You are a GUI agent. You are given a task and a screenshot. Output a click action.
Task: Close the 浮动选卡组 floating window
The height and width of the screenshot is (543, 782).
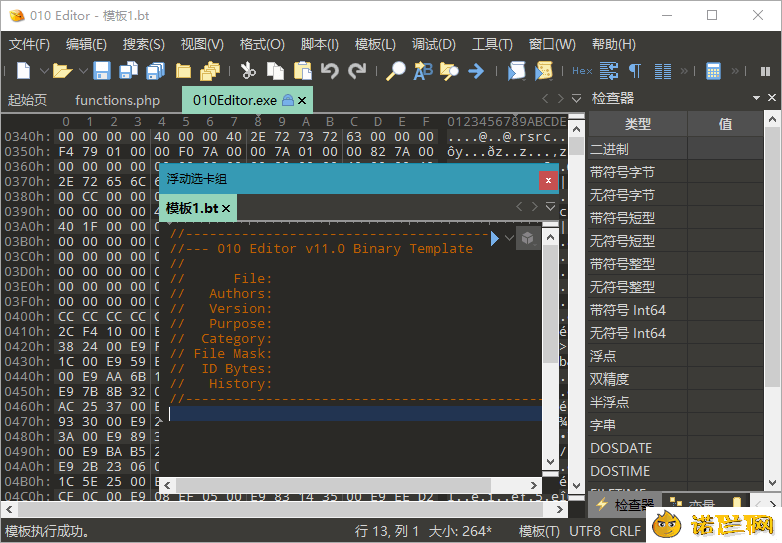click(x=548, y=181)
